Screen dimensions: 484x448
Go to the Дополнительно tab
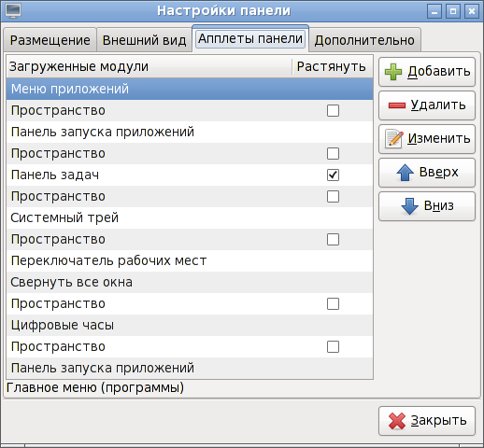point(364,40)
